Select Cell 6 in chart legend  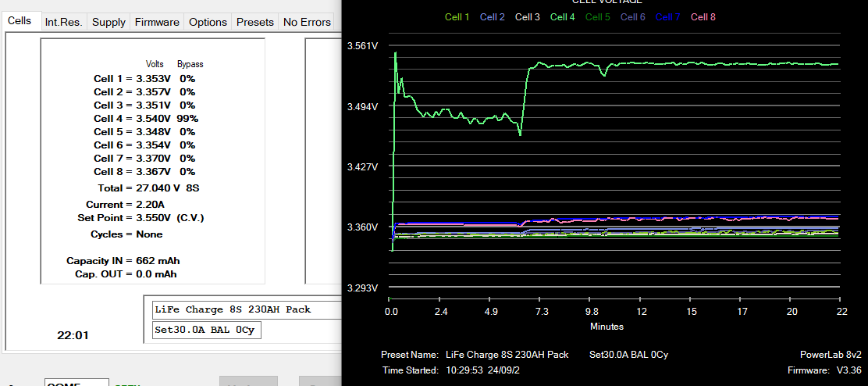(x=633, y=16)
